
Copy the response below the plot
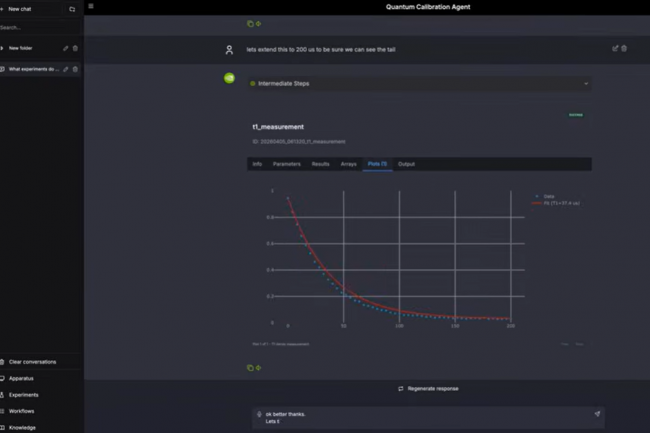250,367
